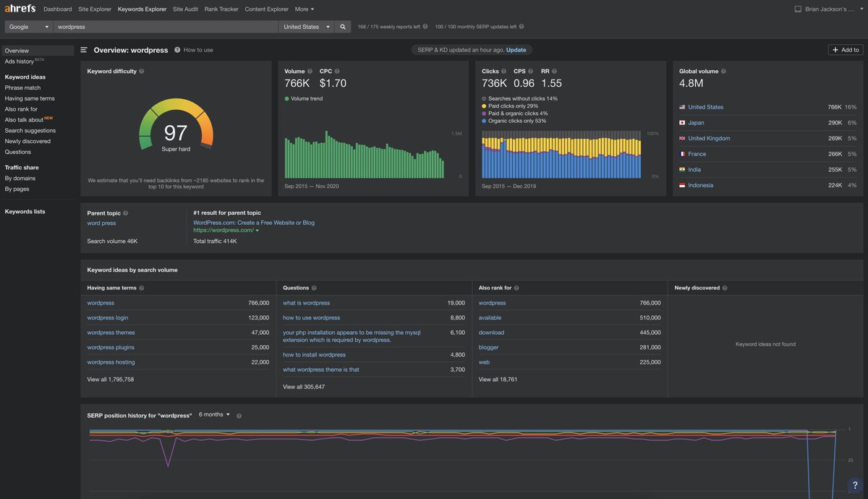Expand the More menu
The height and width of the screenshot is (499, 868).
click(x=305, y=9)
